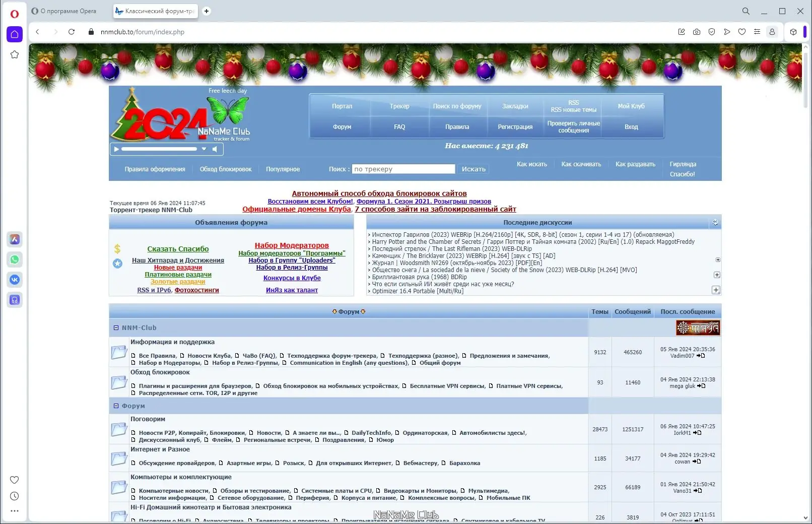The image size is (812, 524).
Task: Click the dollar sign icon in announcements
Action: (117, 248)
